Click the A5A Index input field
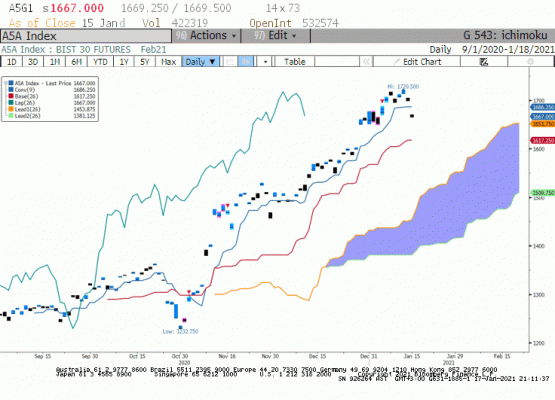555x400 pixels. (x=86, y=36)
